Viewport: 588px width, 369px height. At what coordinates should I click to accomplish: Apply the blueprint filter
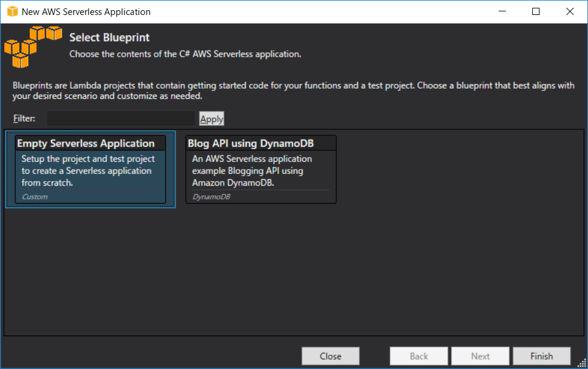[x=211, y=119]
